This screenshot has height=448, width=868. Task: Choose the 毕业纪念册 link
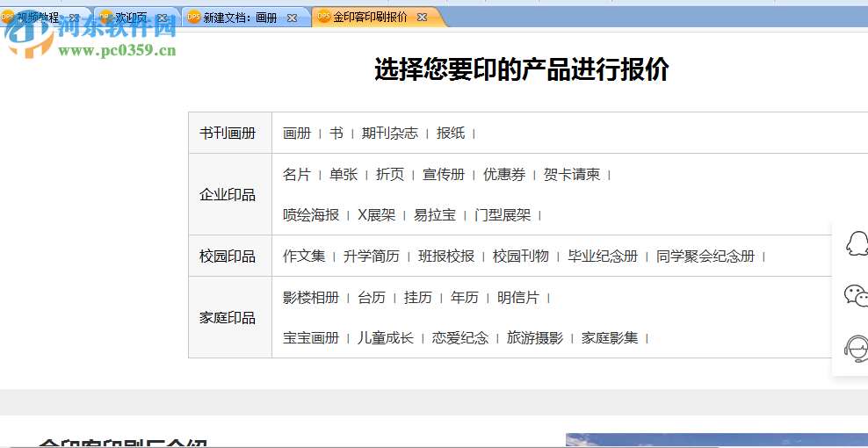[603, 256]
